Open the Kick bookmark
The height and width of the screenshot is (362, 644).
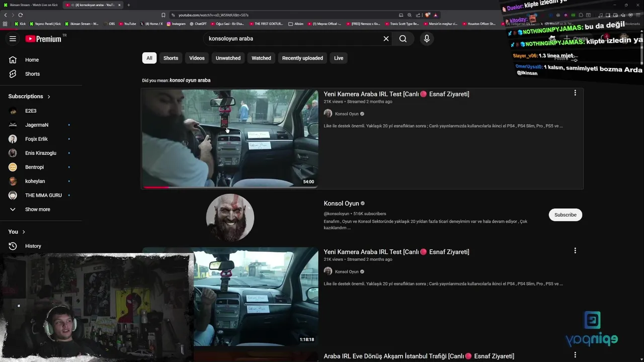20,24
